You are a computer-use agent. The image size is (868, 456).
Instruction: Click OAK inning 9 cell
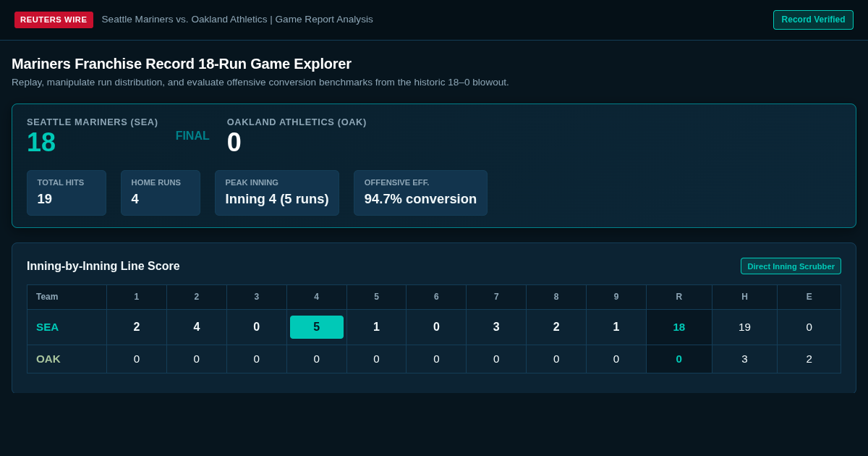[616, 359]
